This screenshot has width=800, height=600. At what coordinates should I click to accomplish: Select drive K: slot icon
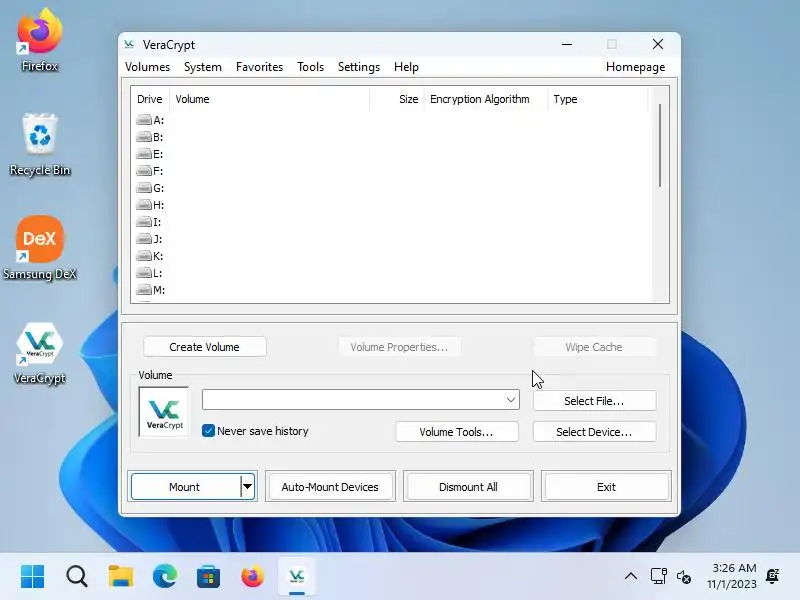tap(144, 256)
